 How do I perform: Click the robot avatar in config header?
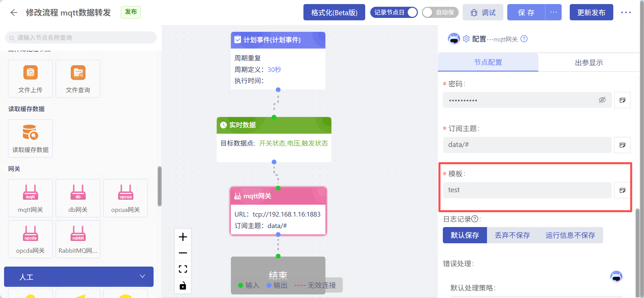point(454,39)
